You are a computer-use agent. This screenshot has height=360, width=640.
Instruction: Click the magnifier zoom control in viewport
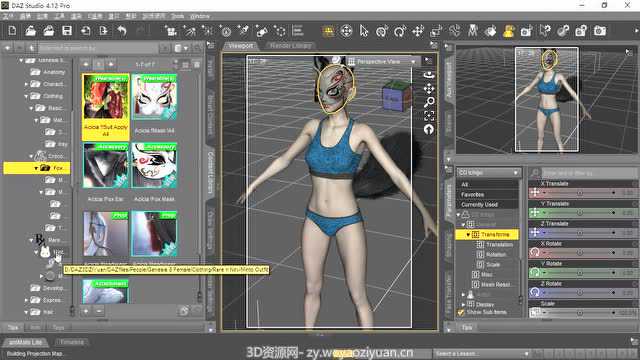pyautogui.click(x=429, y=102)
